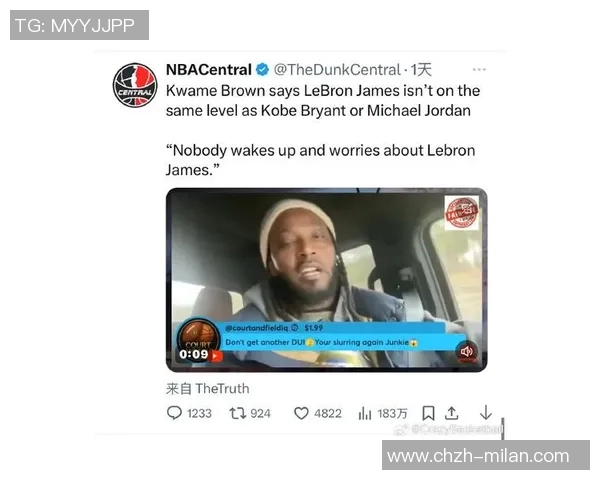Click the red stamp logo in video corner
The height and width of the screenshot is (480, 600).
(461, 213)
